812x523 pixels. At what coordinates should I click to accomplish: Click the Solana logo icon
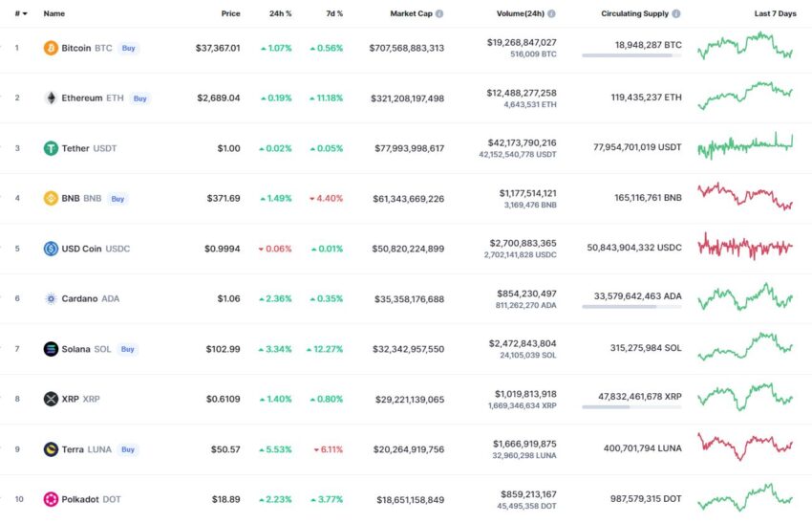(x=51, y=349)
